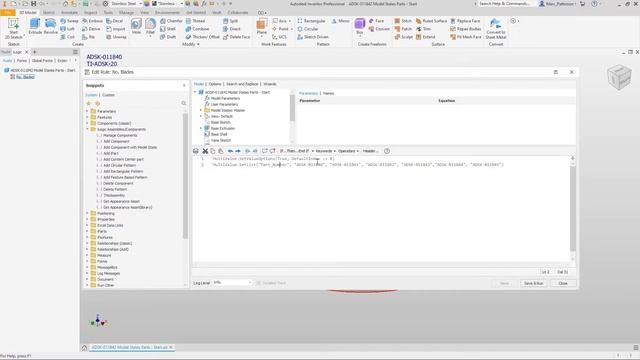
Task: Select the Delete Pattern snippet
Action: 115,189
